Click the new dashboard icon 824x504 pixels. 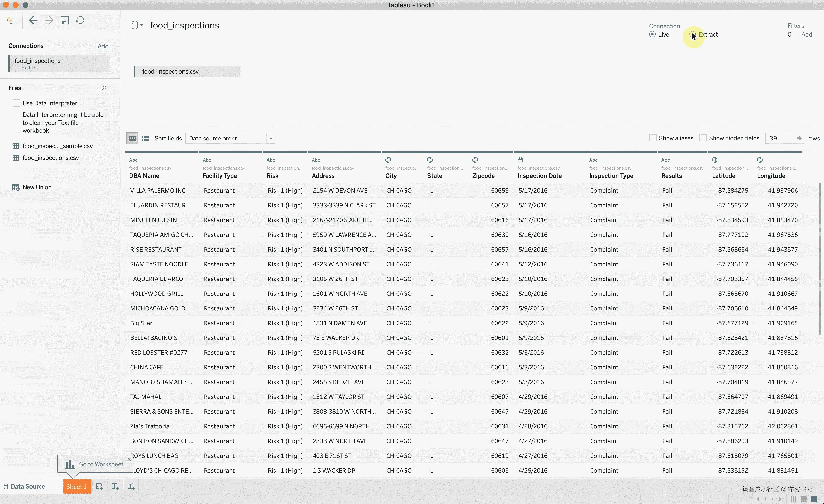[115, 487]
